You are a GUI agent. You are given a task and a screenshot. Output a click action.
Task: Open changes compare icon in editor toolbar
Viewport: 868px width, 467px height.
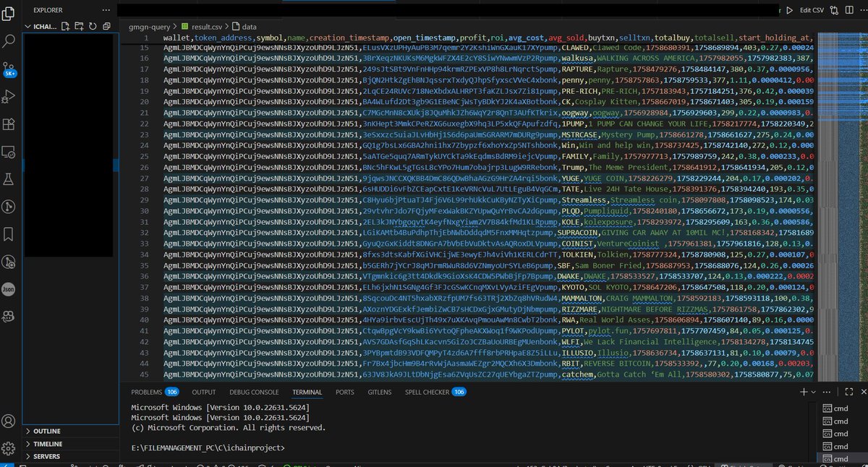click(x=833, y=11)
